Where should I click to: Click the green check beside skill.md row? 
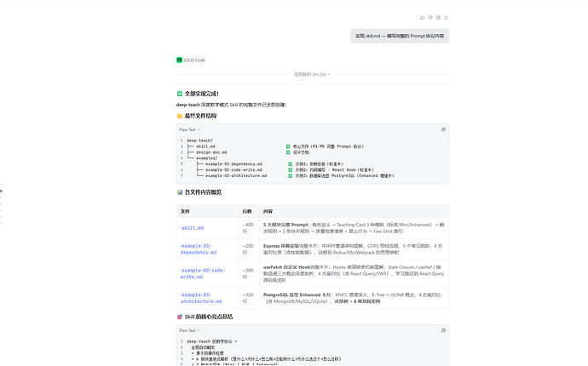pyautogui.click(x=288, y=146)
